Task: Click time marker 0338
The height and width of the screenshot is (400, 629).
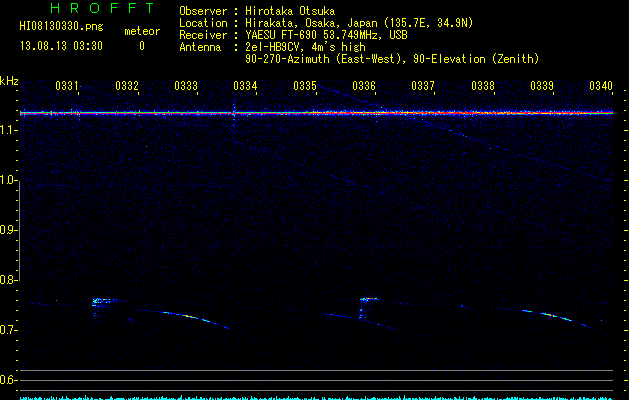Action: pos(483,86)
